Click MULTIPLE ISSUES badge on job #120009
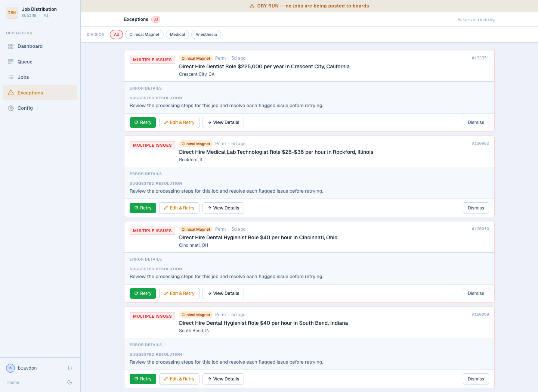Viewport: 538px width, 392px height. (152, 316)
